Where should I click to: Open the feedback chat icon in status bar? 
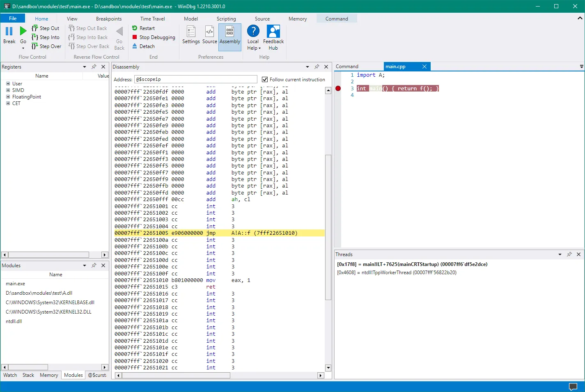click(573, 387)
